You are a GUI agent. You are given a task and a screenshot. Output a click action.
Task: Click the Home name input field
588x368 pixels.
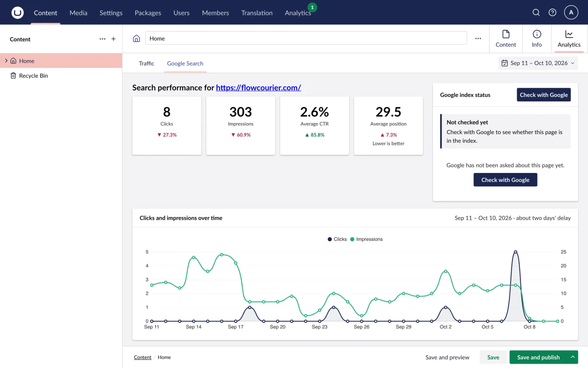pos(306,38)
